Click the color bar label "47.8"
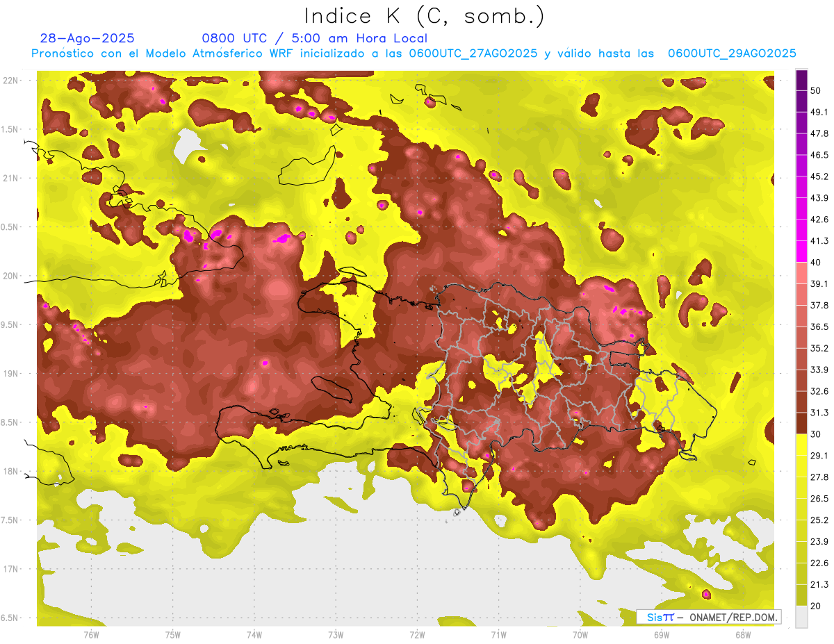Screen dimensions: 834x644 (x=819, y=133)
